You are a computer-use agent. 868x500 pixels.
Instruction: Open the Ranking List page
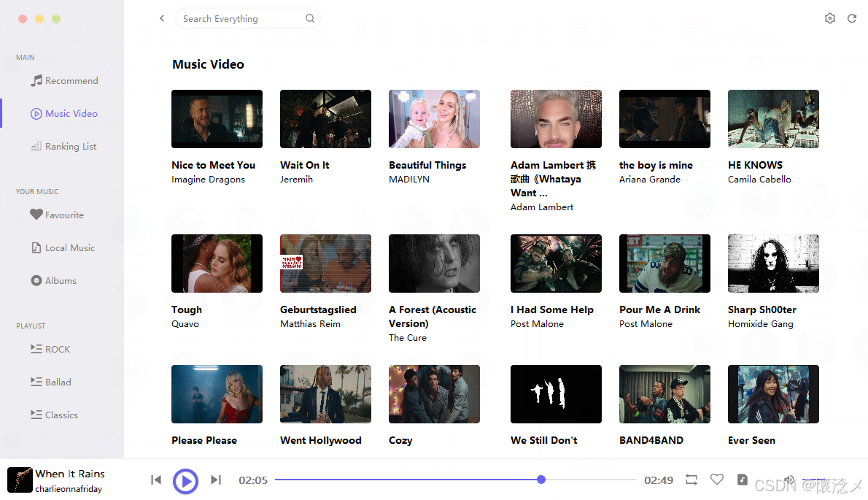point(63,146)
